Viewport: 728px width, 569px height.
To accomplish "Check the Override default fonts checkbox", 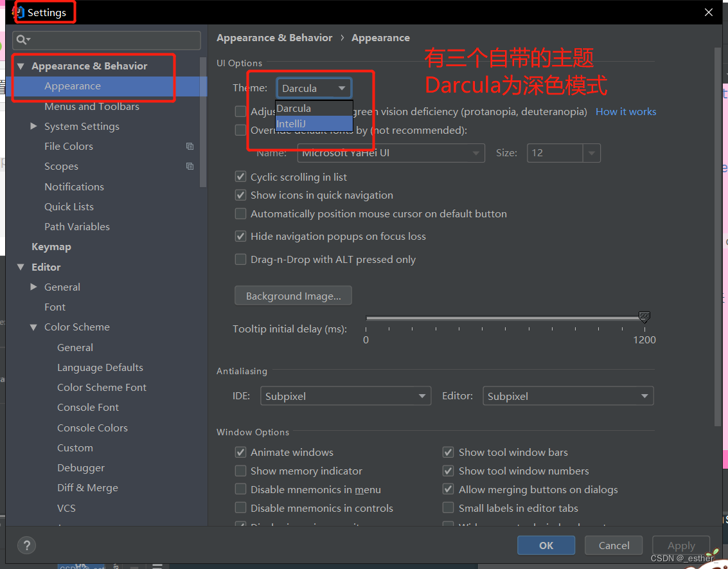I will click(x=240, y=130).
